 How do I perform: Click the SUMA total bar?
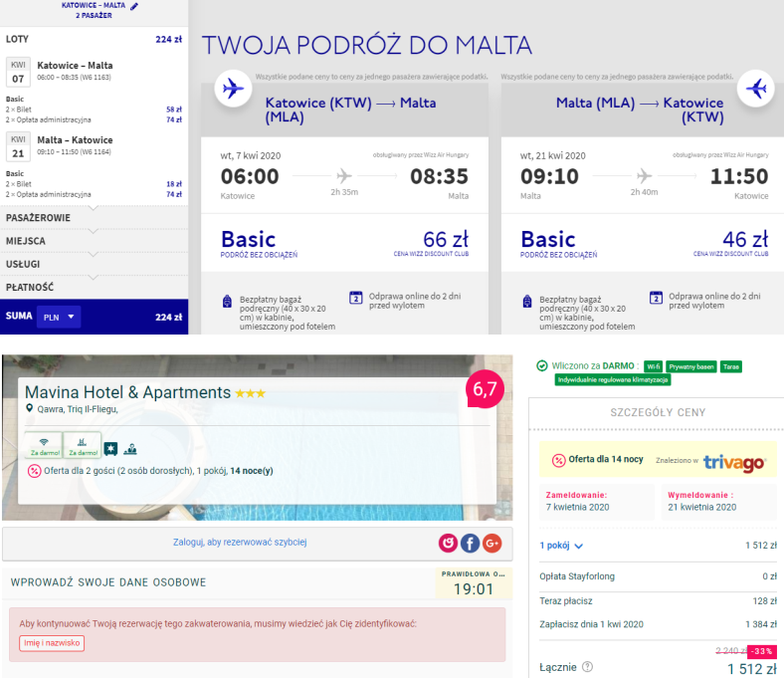pos(94,317)
